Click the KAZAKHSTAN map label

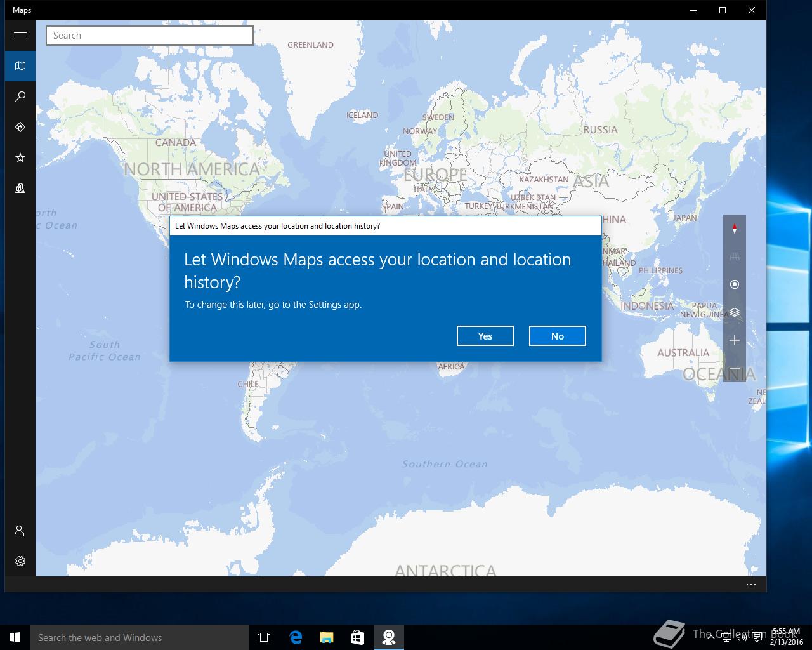(544, 180)
